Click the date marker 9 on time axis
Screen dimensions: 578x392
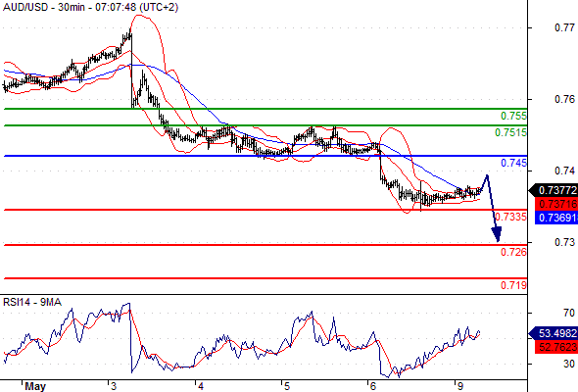[459, 386]
